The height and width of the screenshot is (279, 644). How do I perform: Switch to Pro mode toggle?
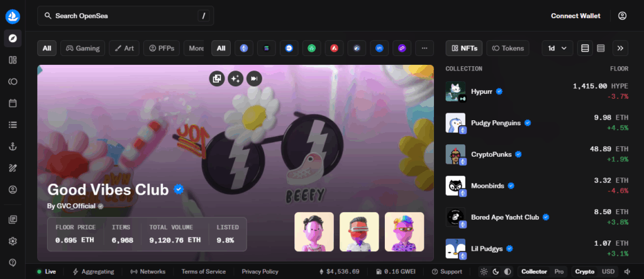558,271
